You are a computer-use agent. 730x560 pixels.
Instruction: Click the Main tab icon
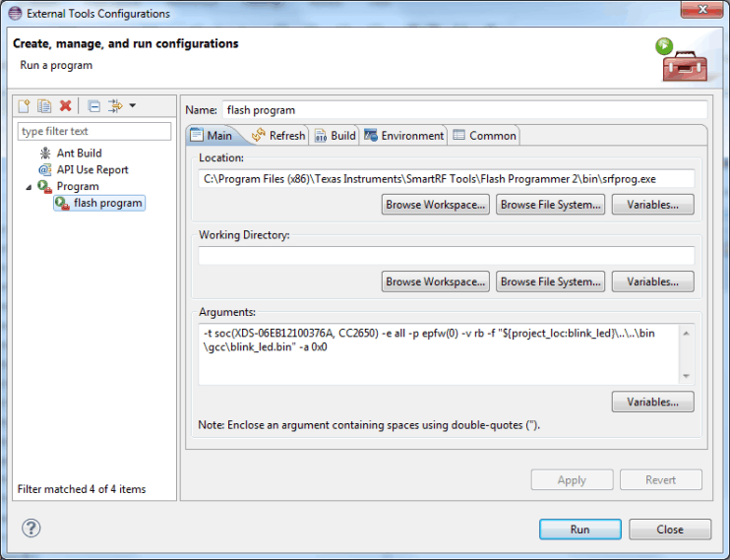click(197, 135)
